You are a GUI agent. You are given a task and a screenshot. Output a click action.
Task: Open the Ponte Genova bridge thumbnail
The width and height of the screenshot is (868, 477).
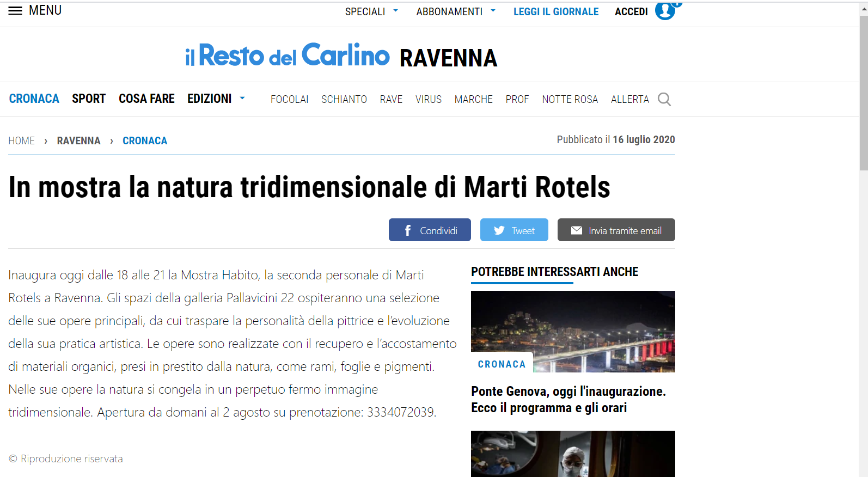573,332
